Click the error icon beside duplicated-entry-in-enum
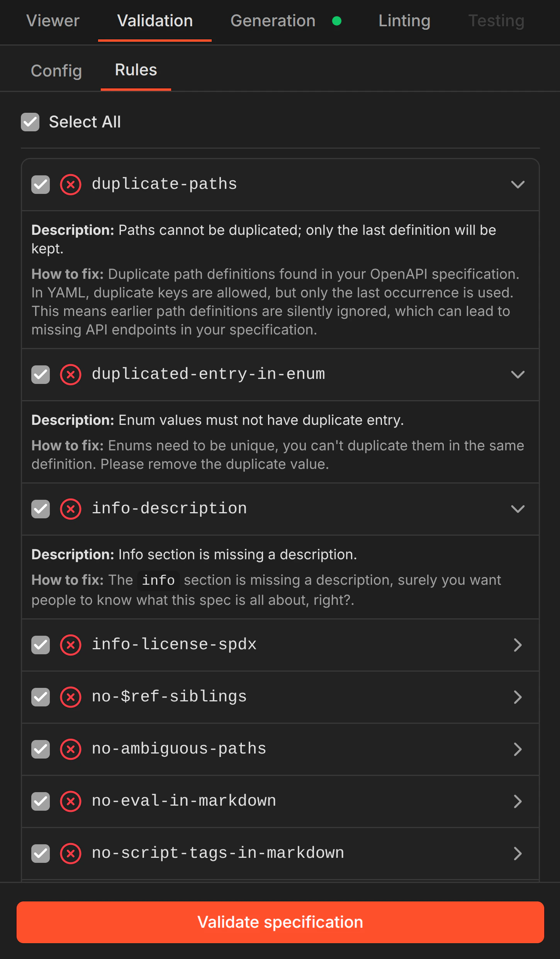Image resolution: width=560 pixels, height=959 pixels. tap(71, 374)
